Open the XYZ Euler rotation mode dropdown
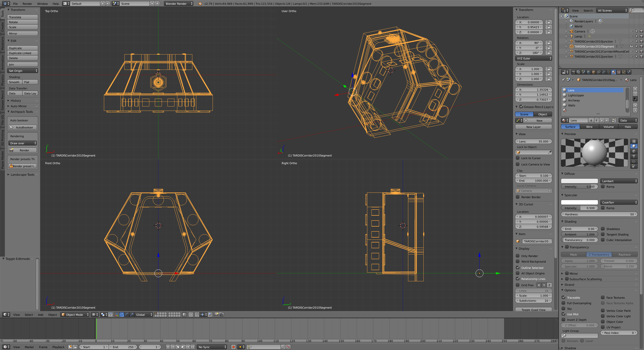Image resolution: width=644 pixels, height=350 pixels. [x=533, y=58]
